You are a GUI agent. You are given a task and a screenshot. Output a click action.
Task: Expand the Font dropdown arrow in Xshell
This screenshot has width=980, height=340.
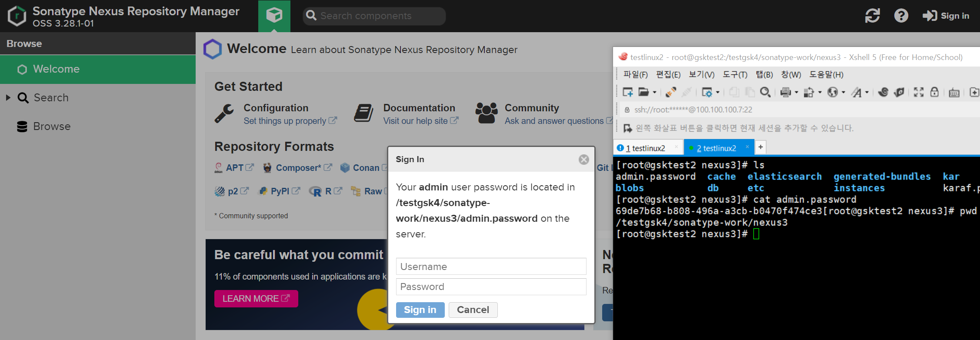click(x=867, y=92)
